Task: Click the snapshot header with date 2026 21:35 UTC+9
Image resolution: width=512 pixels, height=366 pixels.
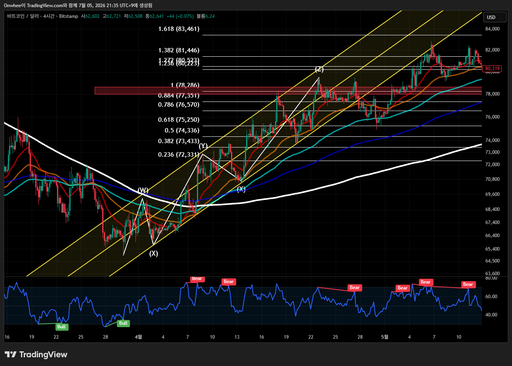Action: click(x=78, y=5)
